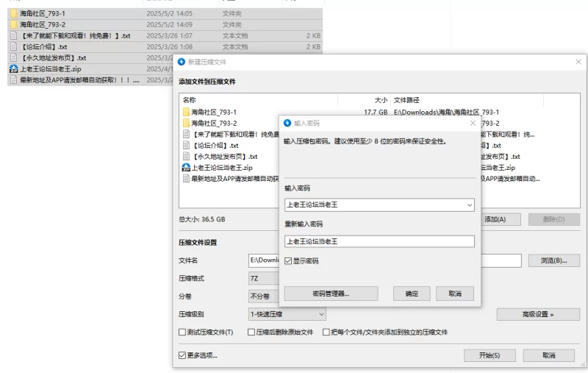
Task: Open the 压缩级别 dropdown showing 1-快速压缩
Action: pos(287,314)
